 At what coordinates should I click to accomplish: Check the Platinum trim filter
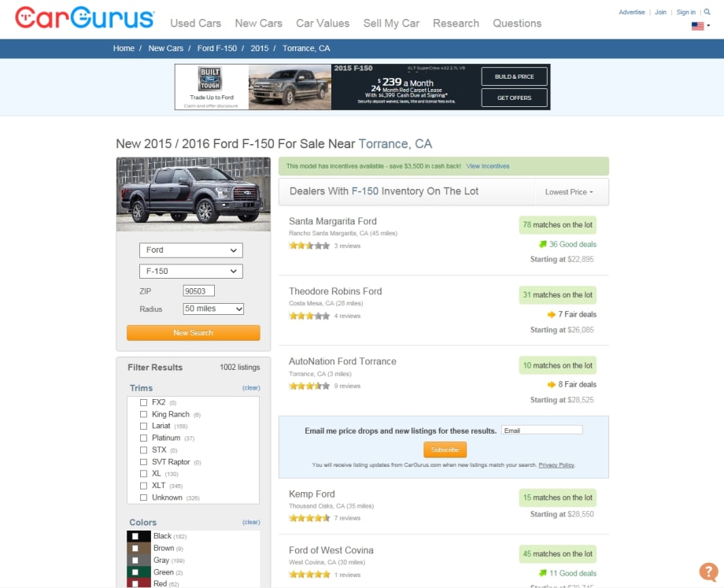point(142,438)
